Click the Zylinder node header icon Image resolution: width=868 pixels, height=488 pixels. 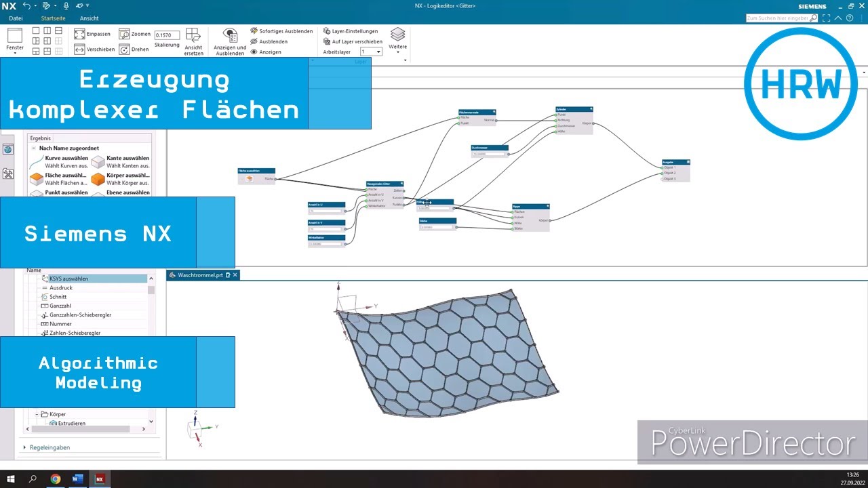coord(591,108)
